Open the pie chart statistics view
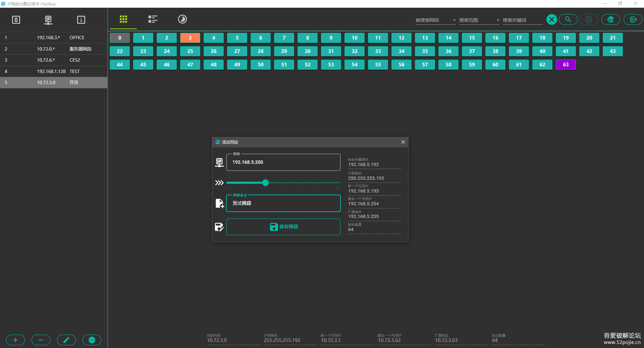The height and width of the screenshot is (348, 644). [x=182, y=19]
